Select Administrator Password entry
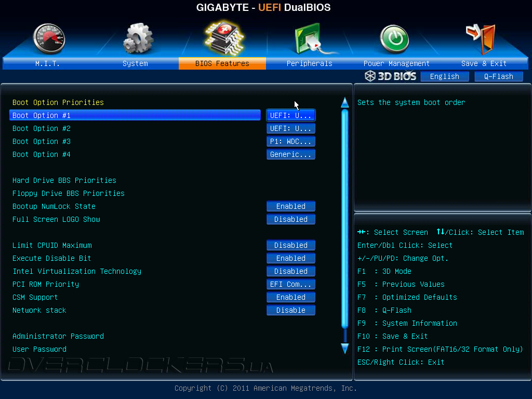Viewport: 532px width, 399px height. (58, 336)
